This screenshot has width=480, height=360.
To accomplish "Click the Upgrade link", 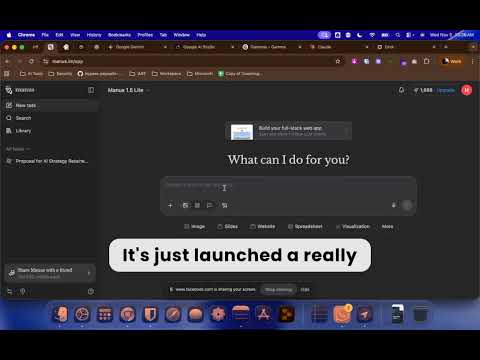I will [445, 90].
